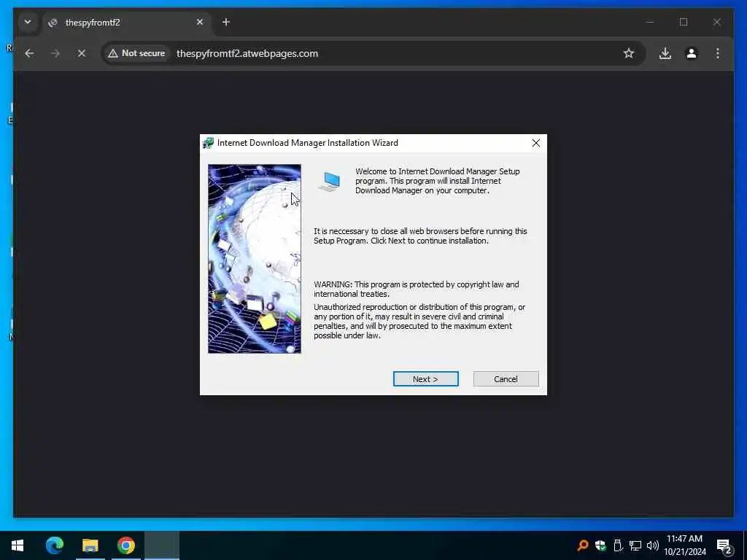Open Chrome's three-dot menu

point(718,53)
